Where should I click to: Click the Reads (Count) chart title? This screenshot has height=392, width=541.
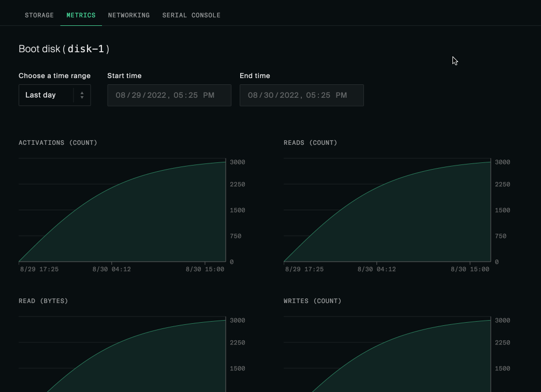pos(310,143)
